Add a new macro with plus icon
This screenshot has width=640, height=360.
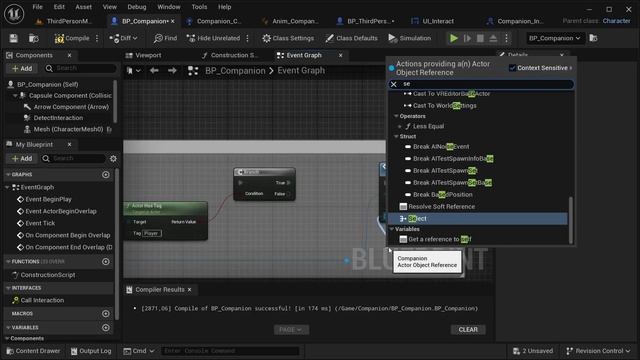click(106, 313)
